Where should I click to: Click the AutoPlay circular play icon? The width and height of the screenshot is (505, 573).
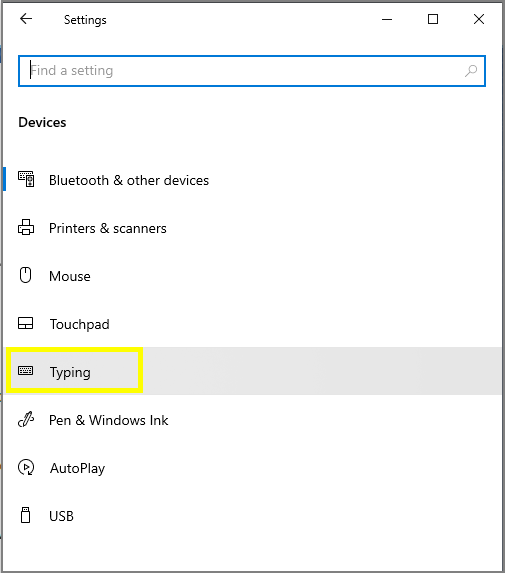pos(26,467)
